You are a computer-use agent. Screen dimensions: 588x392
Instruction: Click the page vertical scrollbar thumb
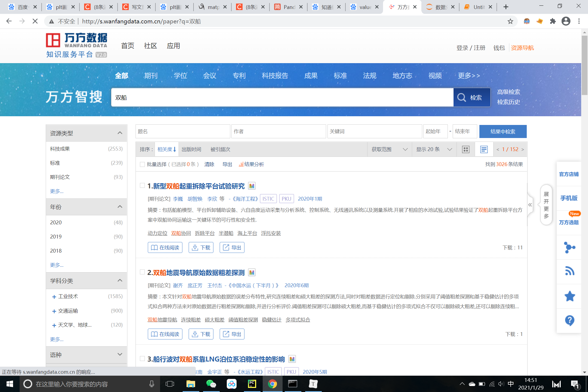584,65
